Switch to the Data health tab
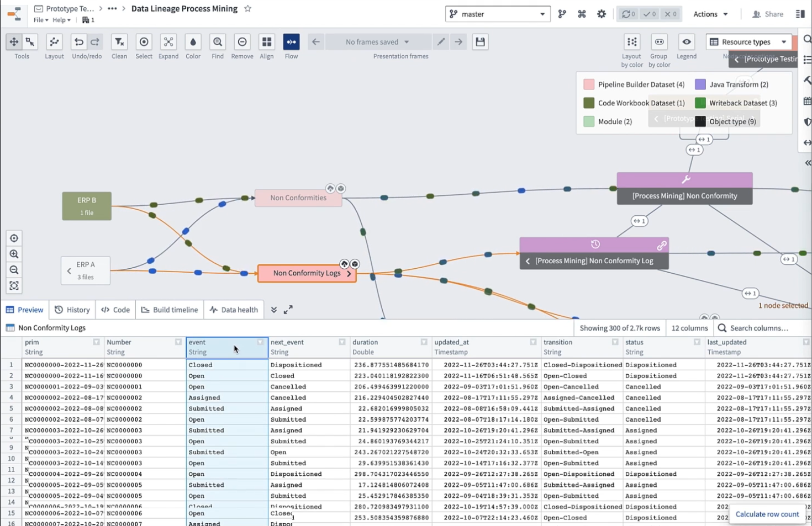This screenshot has height=526, width=812. point(234,310)
